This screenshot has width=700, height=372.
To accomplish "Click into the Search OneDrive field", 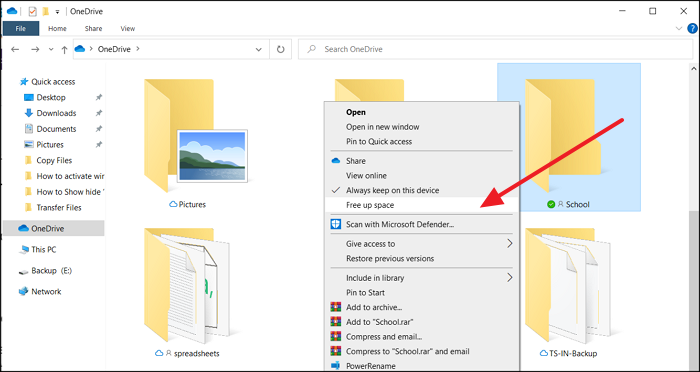I will tap(495, 49).
